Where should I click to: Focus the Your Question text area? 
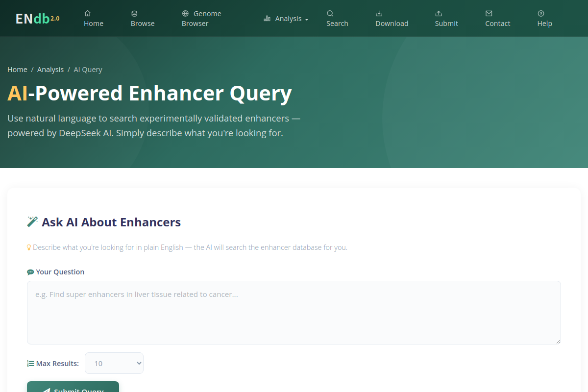pyautogui.click(x=294, y=313)
